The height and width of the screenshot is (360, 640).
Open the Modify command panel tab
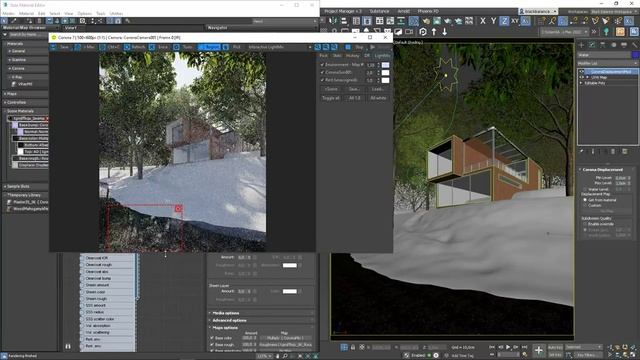tap(592, 45)
